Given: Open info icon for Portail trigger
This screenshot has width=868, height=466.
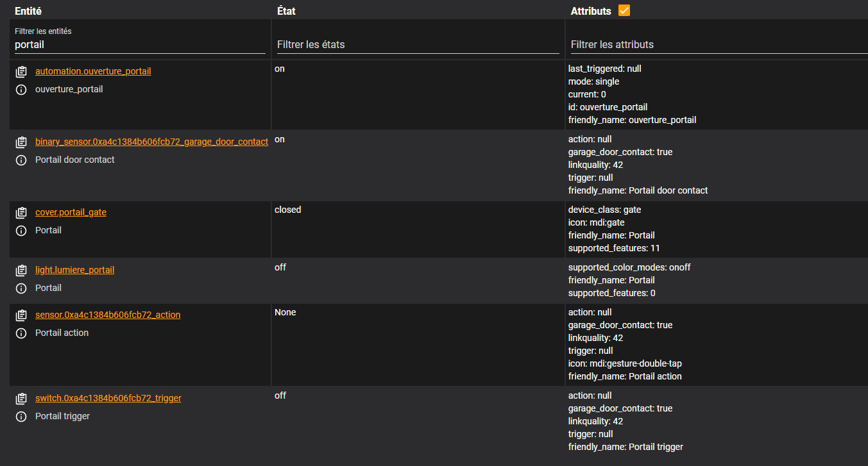Looking at the screenshot, I should click(21, 416).
